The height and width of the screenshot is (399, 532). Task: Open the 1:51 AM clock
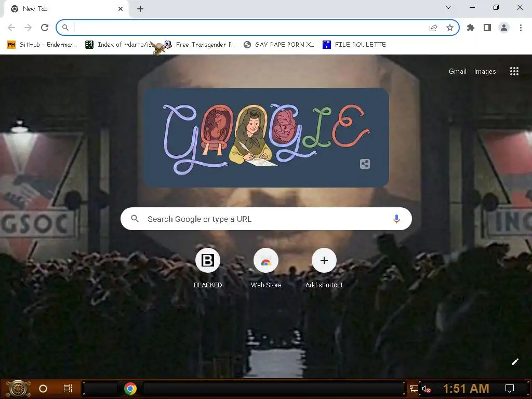[x=466, y=389]
